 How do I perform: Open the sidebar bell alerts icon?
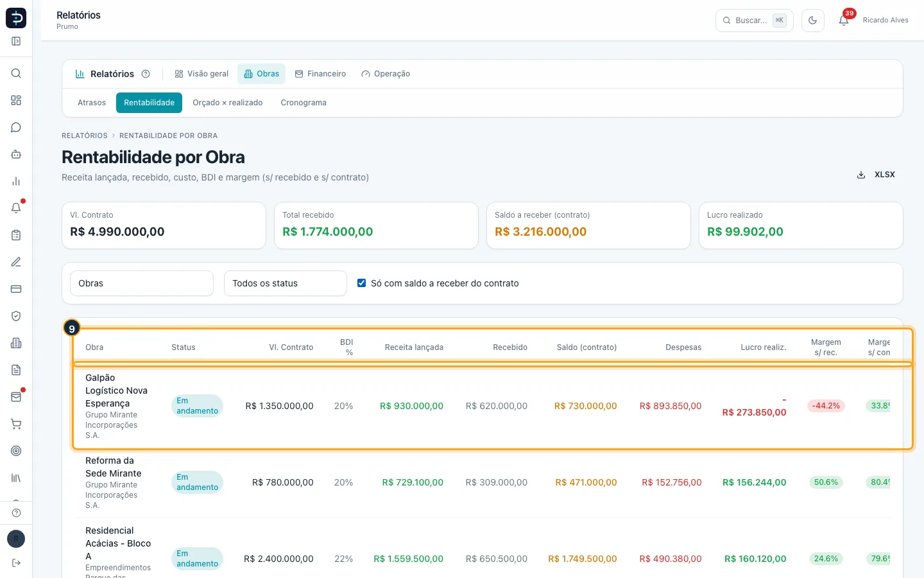pos(16,208)
